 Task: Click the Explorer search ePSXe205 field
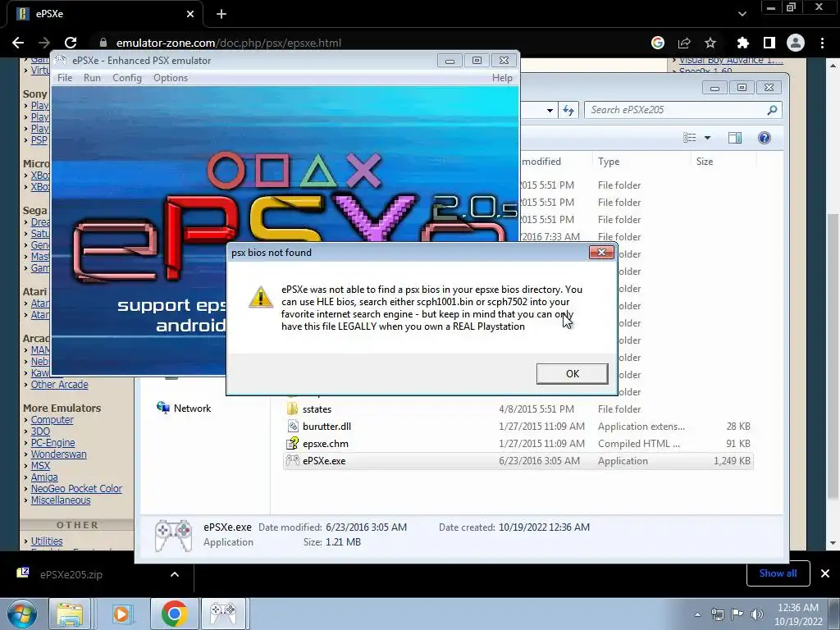click(683, 110)
